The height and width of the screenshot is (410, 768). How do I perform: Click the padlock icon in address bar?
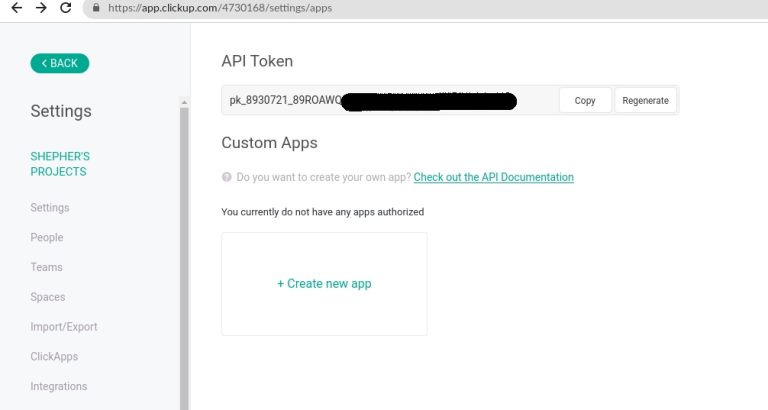[96, 7]
